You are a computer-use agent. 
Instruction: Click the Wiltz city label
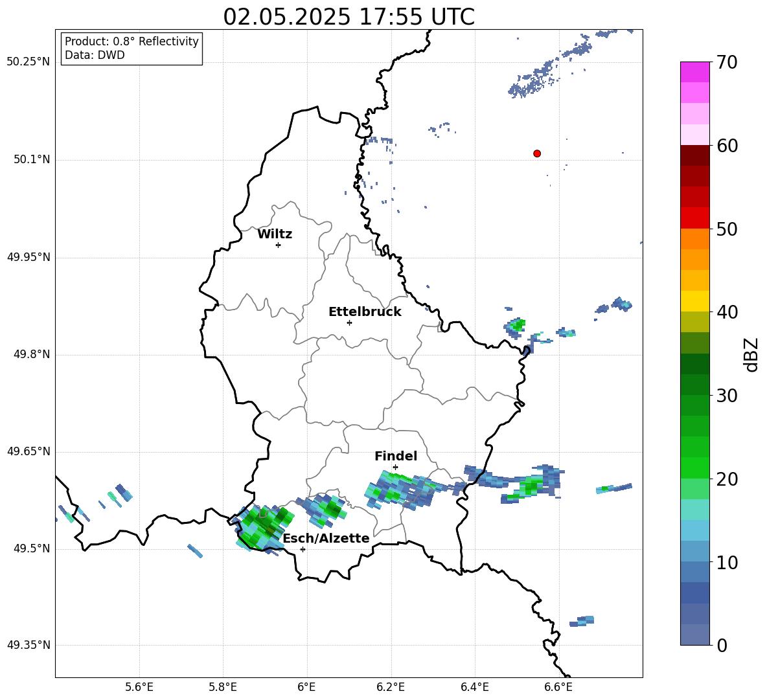[275, 234]
